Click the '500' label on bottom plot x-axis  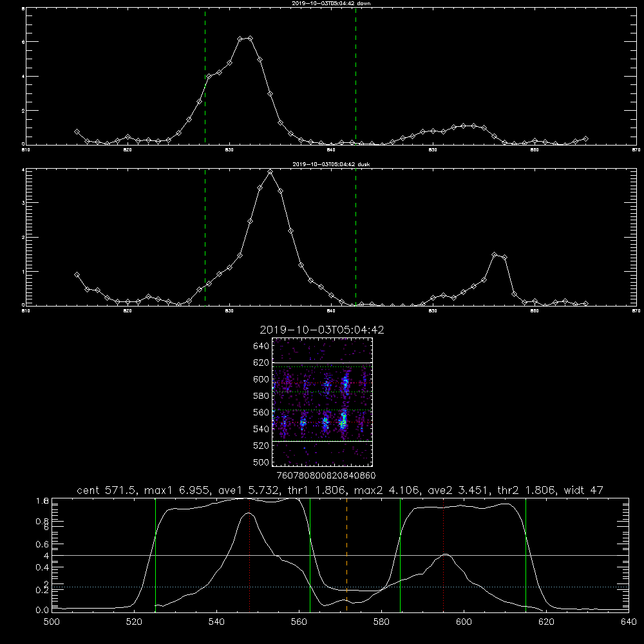(52, 622)
